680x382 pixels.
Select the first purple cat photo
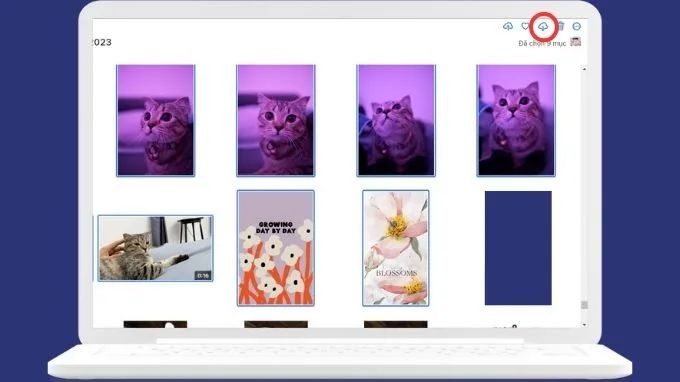[156, 121]
